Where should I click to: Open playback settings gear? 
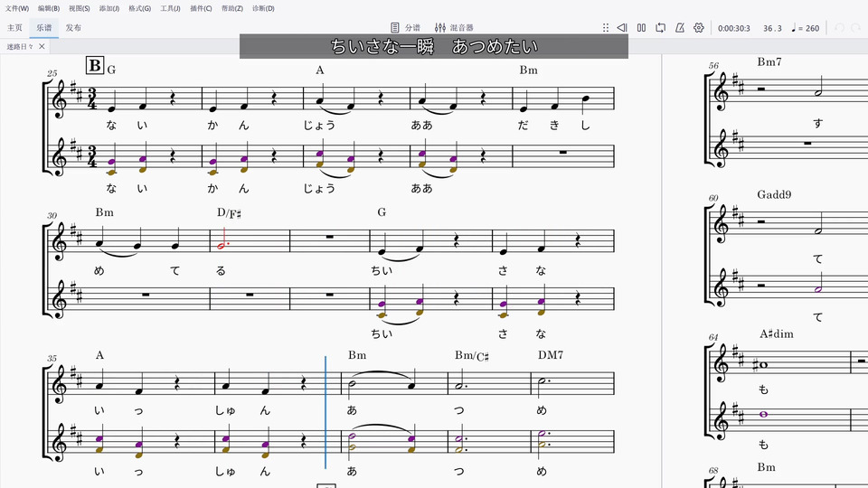[699, 28]
